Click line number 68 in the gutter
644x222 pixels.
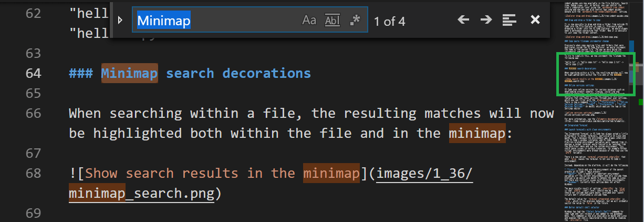[x=33, y=174]
